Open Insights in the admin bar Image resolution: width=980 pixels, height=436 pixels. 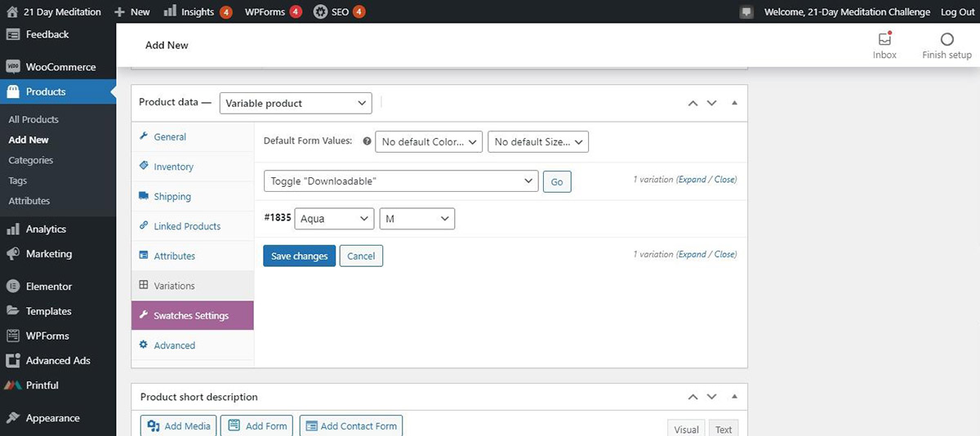(197, 12)
